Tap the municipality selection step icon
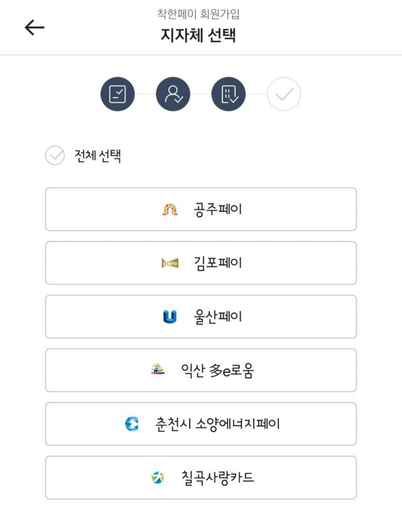This screenshot has width=402, height=532. (229, 94)
